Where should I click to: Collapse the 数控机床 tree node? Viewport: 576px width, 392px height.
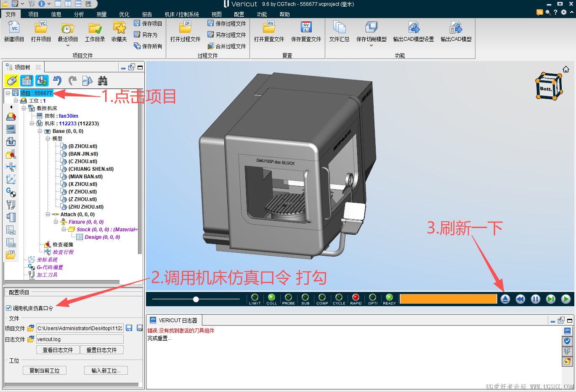(24, 108)
